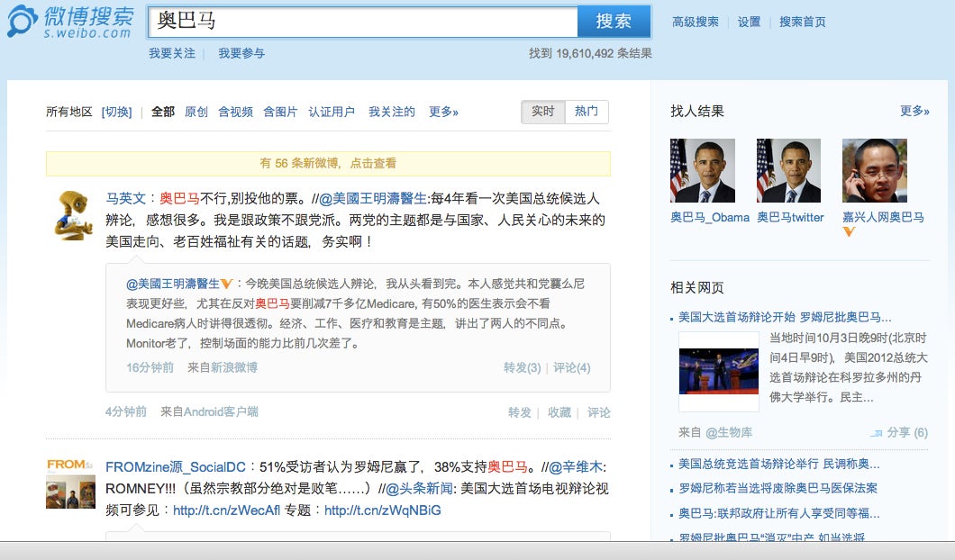Click 找到 19,610,492 条结果 result count
955x560 pixels.
[x=590, y=53]
